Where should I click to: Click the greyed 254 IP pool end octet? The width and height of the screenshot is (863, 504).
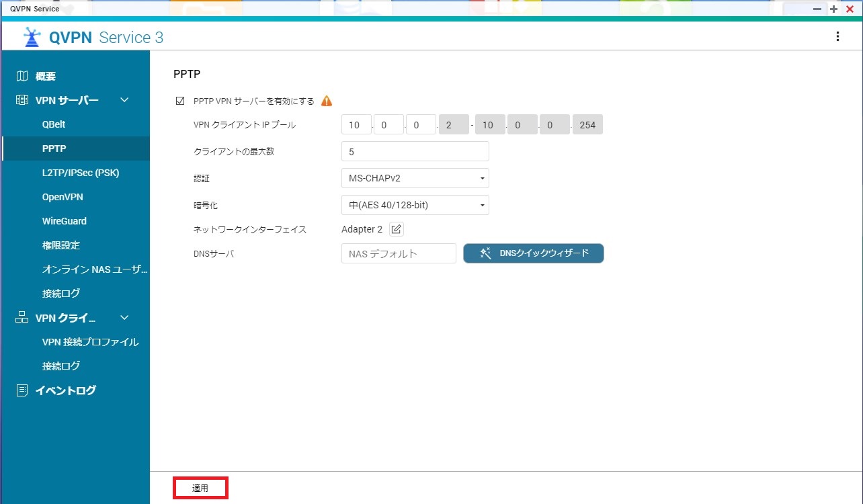587,125
